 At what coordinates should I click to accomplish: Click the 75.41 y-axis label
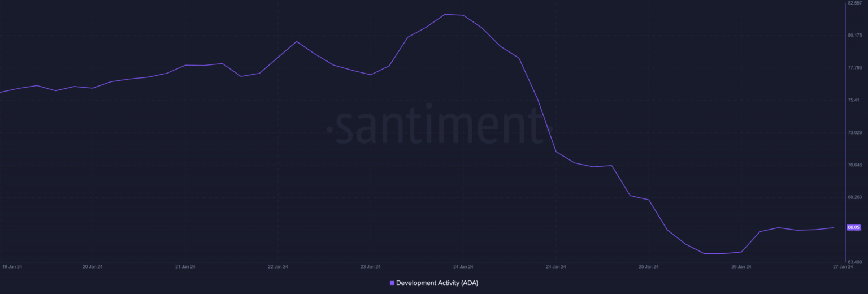pos(853,100)
